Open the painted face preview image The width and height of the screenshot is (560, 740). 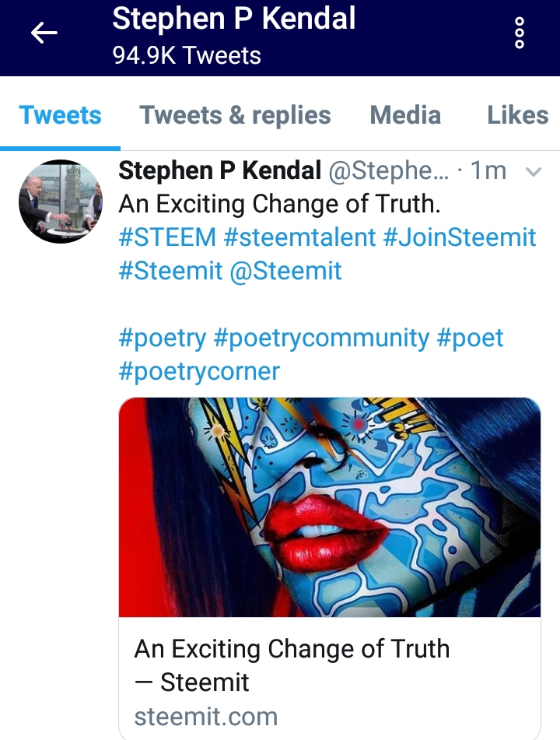(x=329, y=507)
